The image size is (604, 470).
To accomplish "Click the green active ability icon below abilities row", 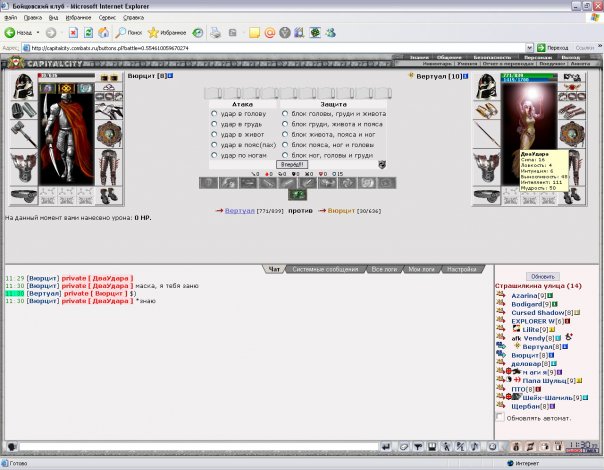I will point(297,195).
